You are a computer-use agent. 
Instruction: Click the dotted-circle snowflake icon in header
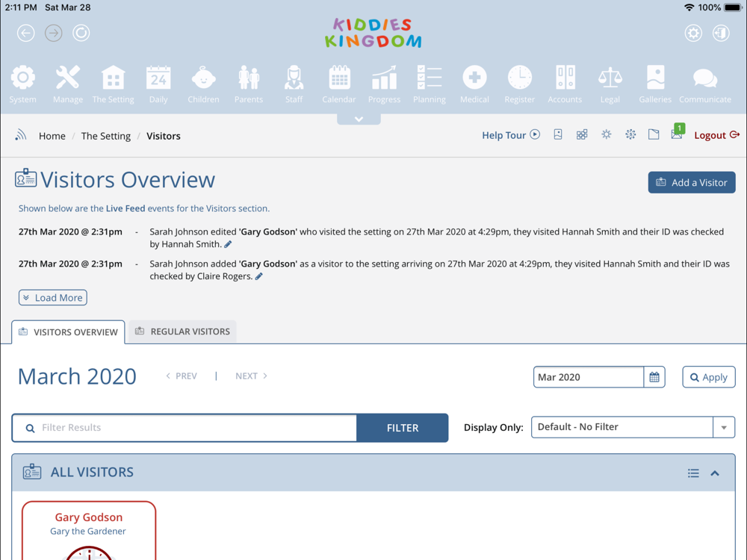point(630,134)
